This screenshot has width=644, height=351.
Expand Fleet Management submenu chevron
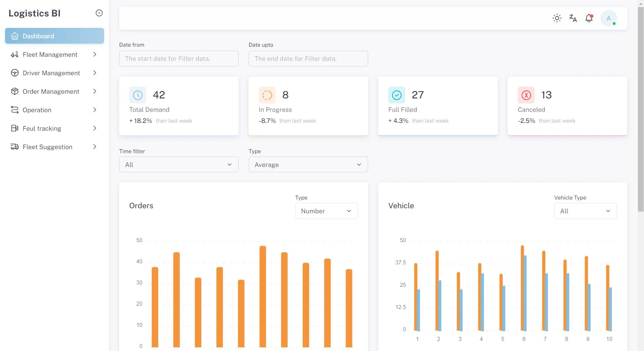(x=95, y=54)
